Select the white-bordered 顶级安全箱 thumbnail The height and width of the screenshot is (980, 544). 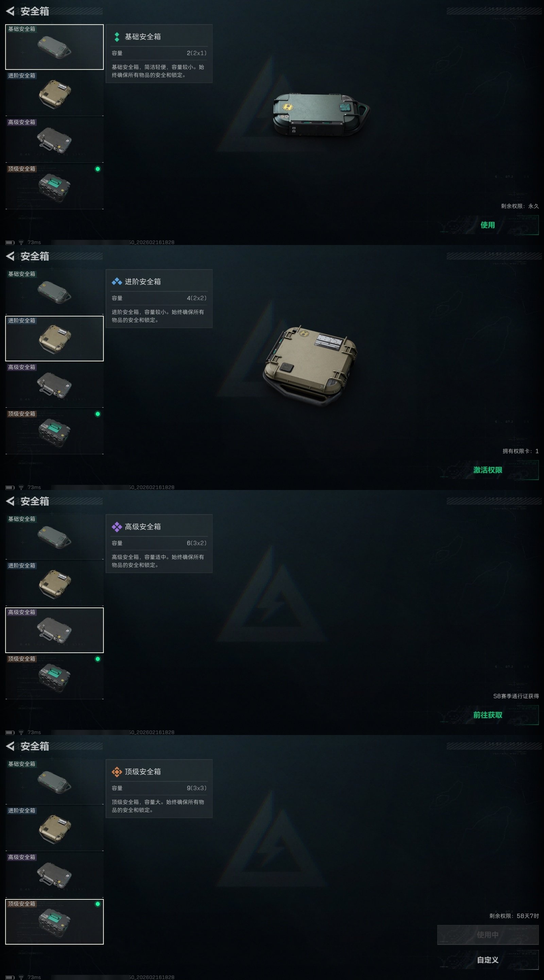click(54, 921)
